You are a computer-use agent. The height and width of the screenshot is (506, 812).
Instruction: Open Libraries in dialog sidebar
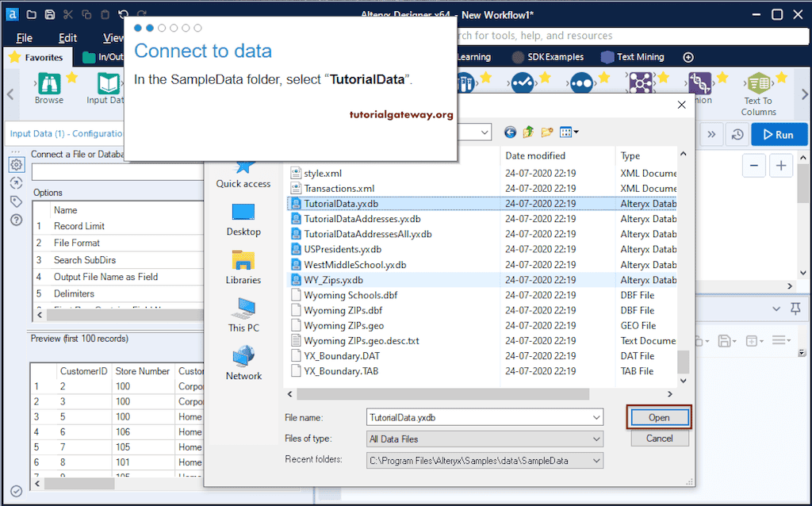243,267
